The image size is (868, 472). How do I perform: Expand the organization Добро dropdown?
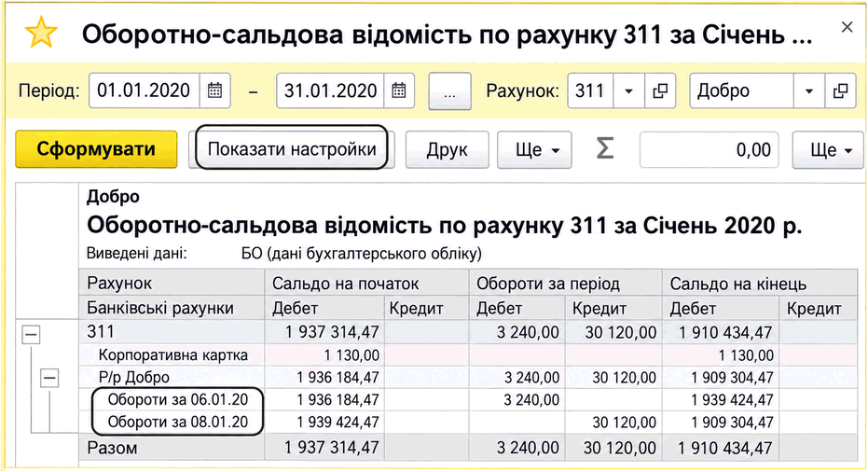click(808, 90)
